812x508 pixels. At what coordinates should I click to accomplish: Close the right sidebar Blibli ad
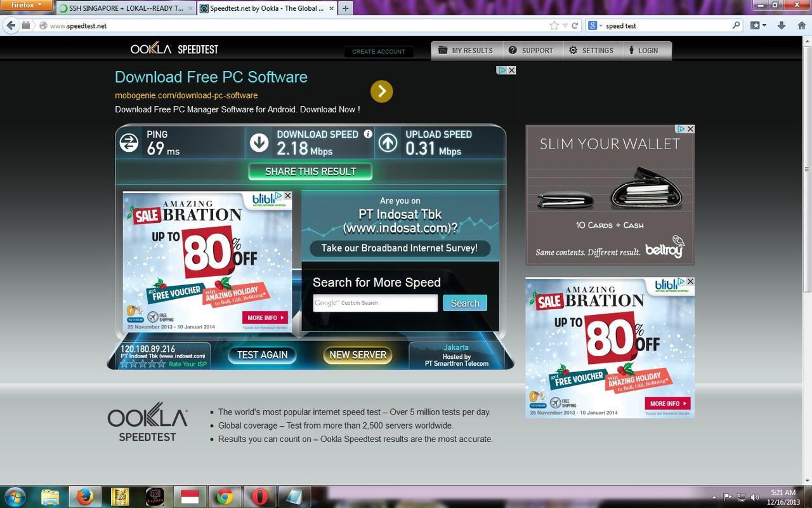point(690,281)
